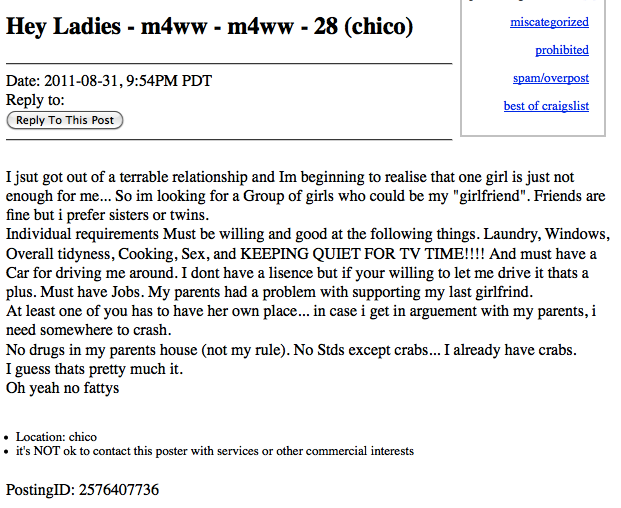This screenshot has height=508, width=621.
Task: Click the 'Oh yeah no fattys' line
Action: pyautogui.click(x=62, y=388)
